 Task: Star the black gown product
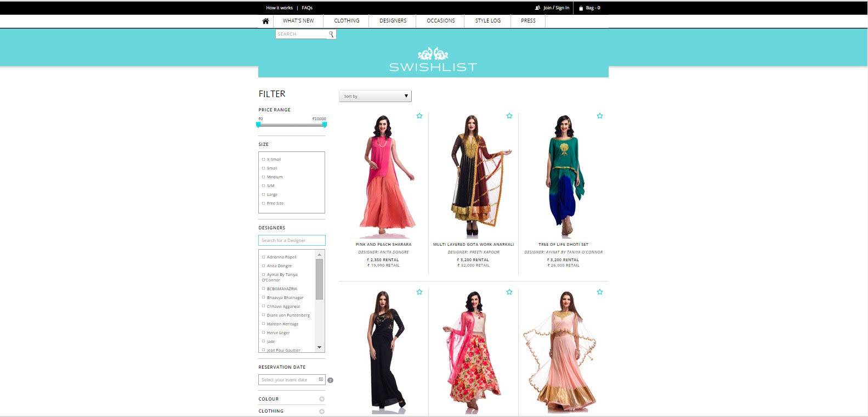coord(419,292)
